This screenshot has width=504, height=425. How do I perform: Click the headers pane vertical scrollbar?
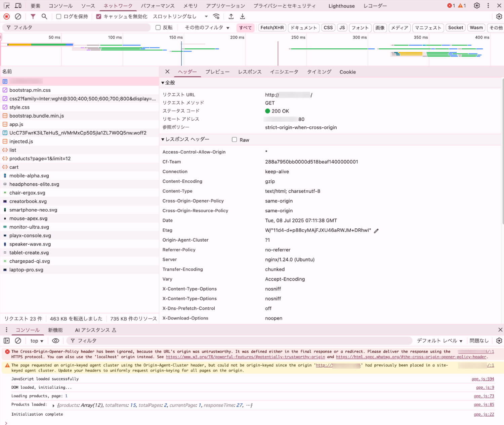(503, 151)
